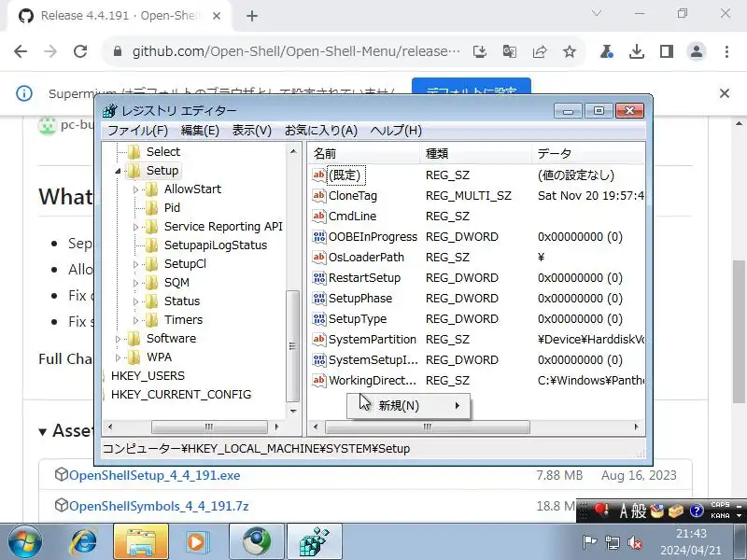Open Windows Explorer from the taskbar
747x560 pixels.
click(141, 542)
